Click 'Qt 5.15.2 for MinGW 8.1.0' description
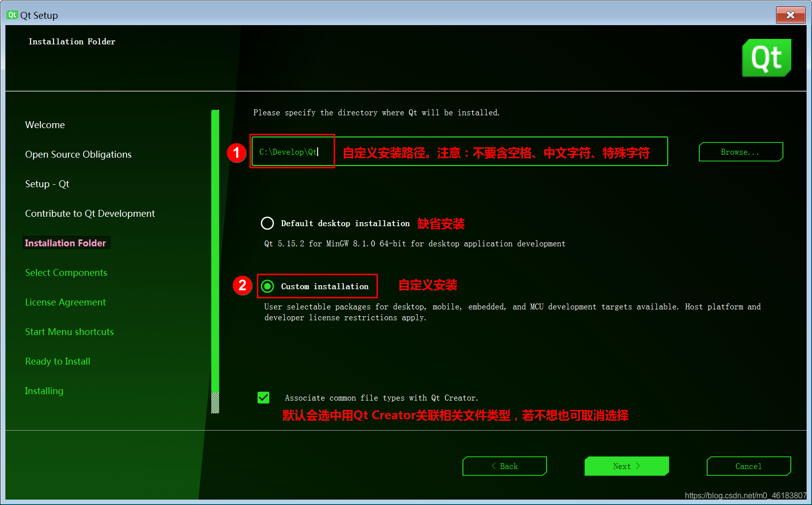 (415, 243)
